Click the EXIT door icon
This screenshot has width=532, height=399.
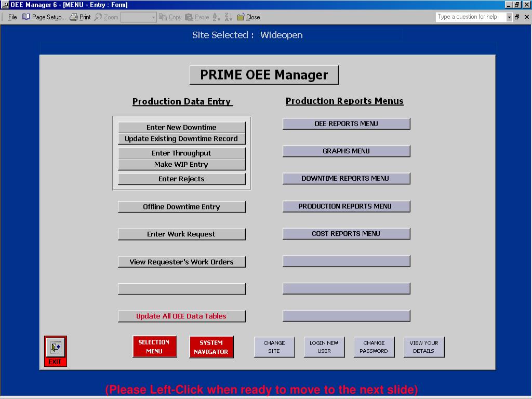55,347
